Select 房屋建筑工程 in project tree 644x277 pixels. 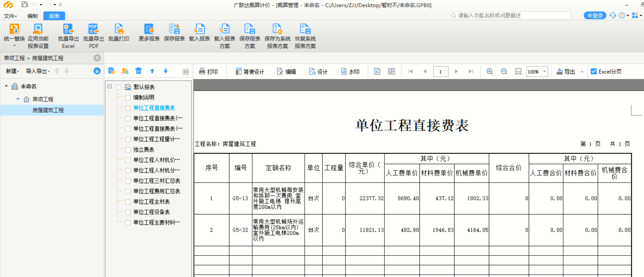click(x=48, y=110)
